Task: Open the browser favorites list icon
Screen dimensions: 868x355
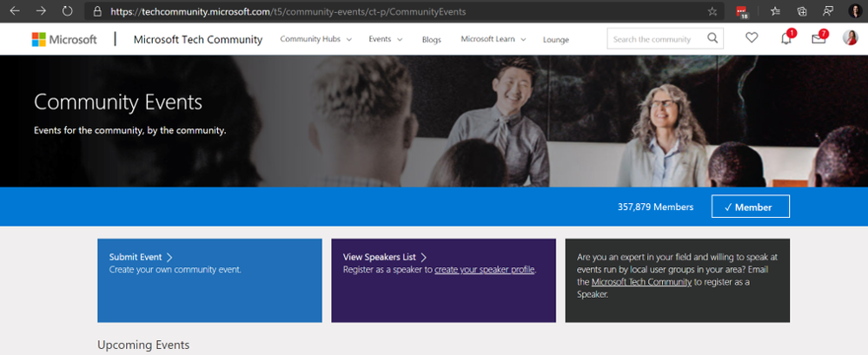Action: [x=776, y=11]
